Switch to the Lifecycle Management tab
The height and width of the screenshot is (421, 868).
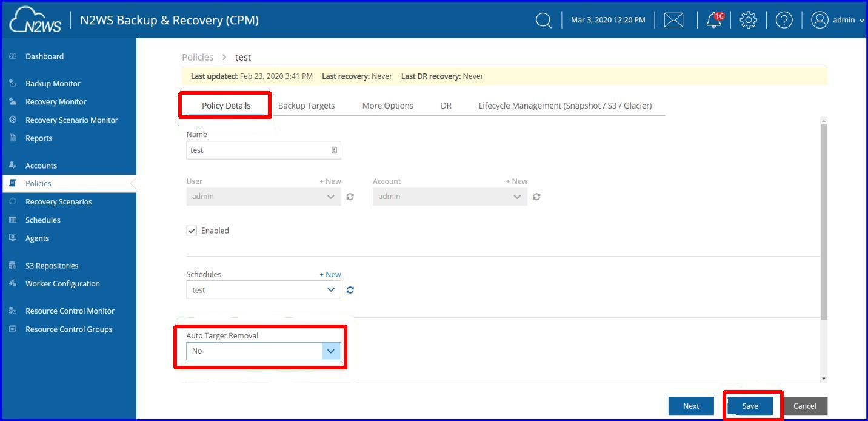point(565,106)
